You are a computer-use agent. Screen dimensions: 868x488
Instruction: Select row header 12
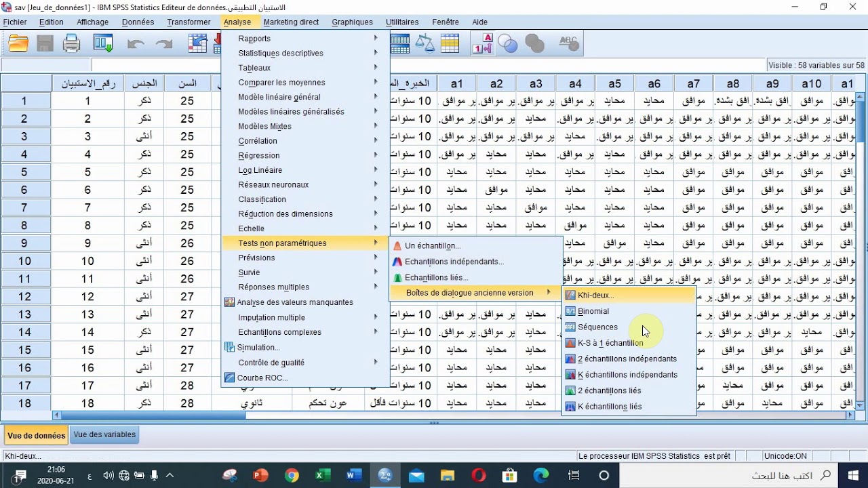[25, 297]
